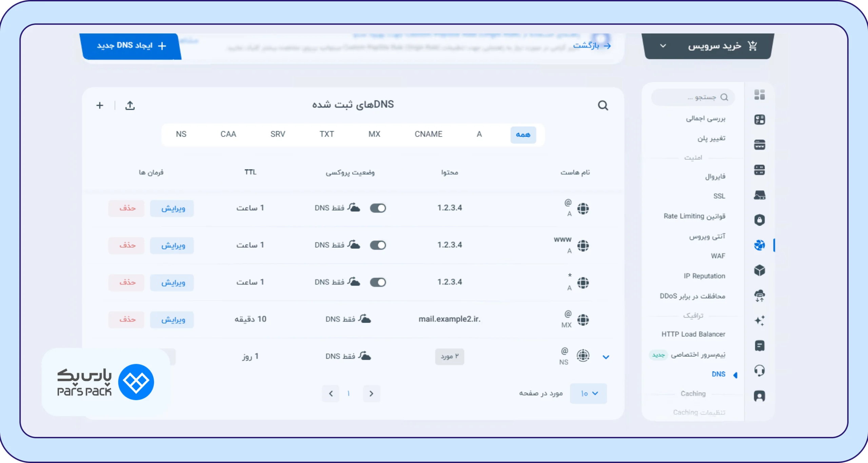This screenshot has width=868, height=463.
Task: Filter records by MX tab
Action: coord(374,134)
